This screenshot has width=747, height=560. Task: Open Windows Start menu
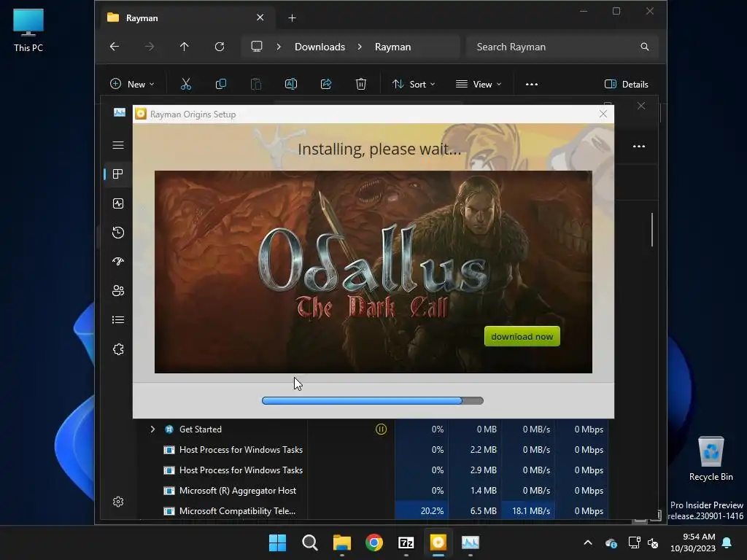point(277,542)
